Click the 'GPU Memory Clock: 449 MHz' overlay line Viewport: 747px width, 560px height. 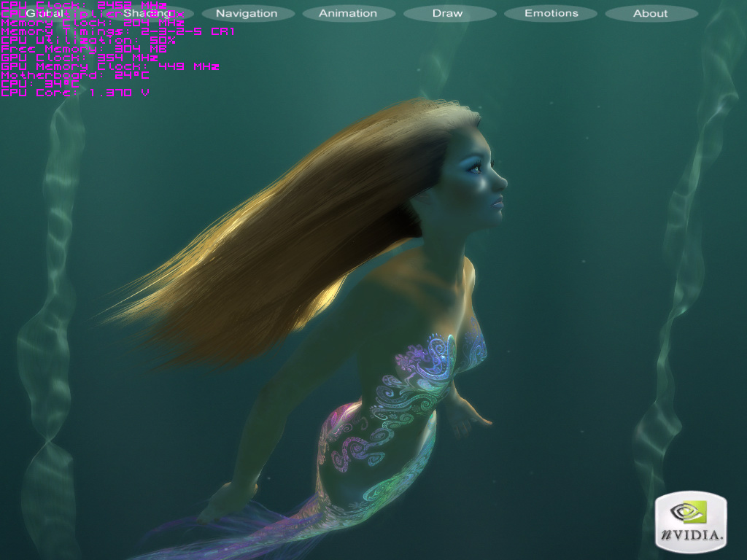coord(110,66)
